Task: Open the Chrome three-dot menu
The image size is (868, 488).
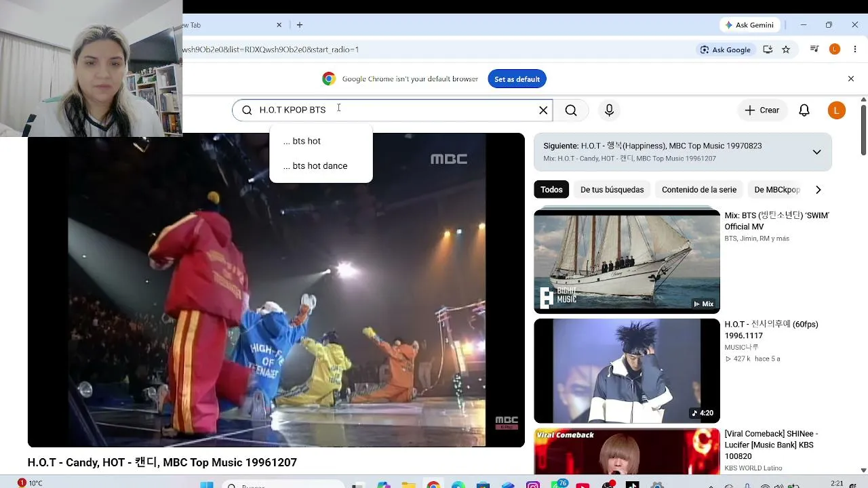Action: click(x=855, y=49)
